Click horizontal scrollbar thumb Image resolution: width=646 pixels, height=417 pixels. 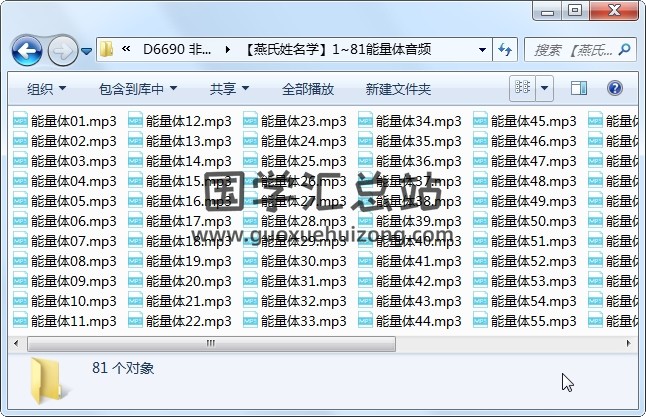click(211, 343)
